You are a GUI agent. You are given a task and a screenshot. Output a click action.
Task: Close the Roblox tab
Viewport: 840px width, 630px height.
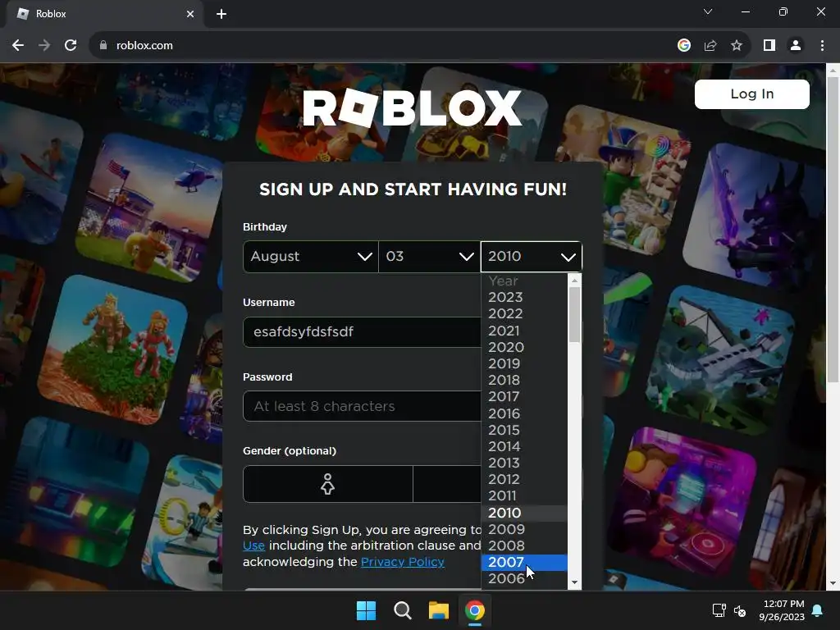tap(190, 14)
